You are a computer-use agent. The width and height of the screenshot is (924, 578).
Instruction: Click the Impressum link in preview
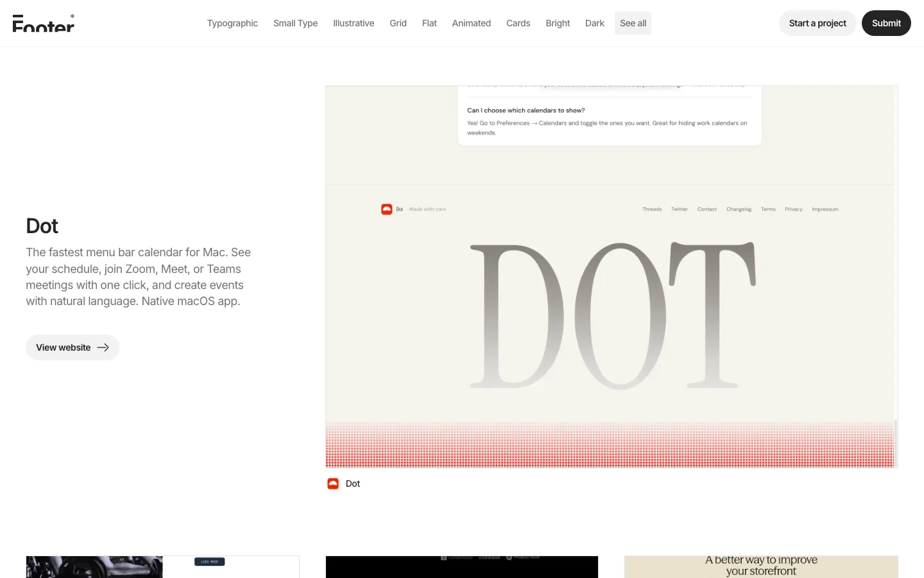825,209
